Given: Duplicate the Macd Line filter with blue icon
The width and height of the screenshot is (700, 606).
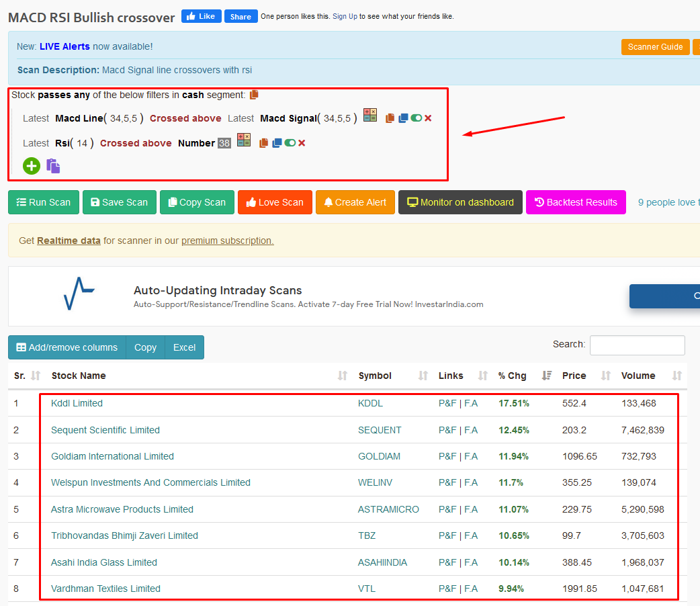Looking at the screenshot, I should (x=403, y=118).
